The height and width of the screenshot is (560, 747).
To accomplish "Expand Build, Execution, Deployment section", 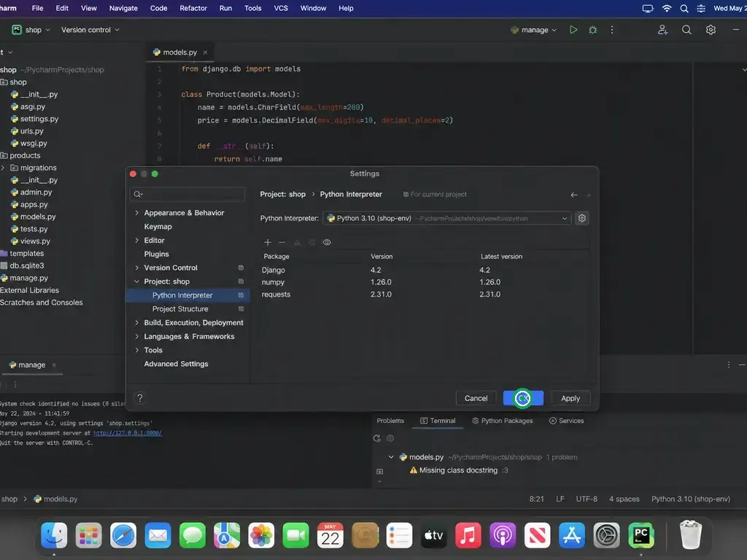I will [136, 322].
